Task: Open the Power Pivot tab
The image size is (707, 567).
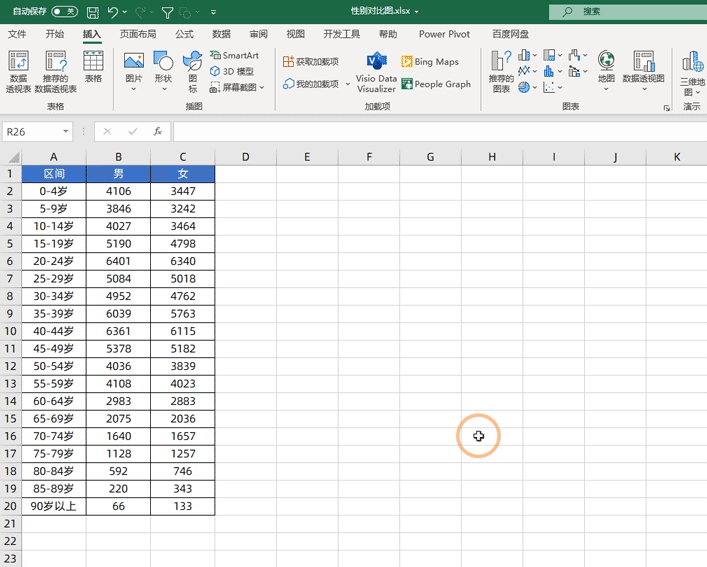Action: [x=444, y=34]
